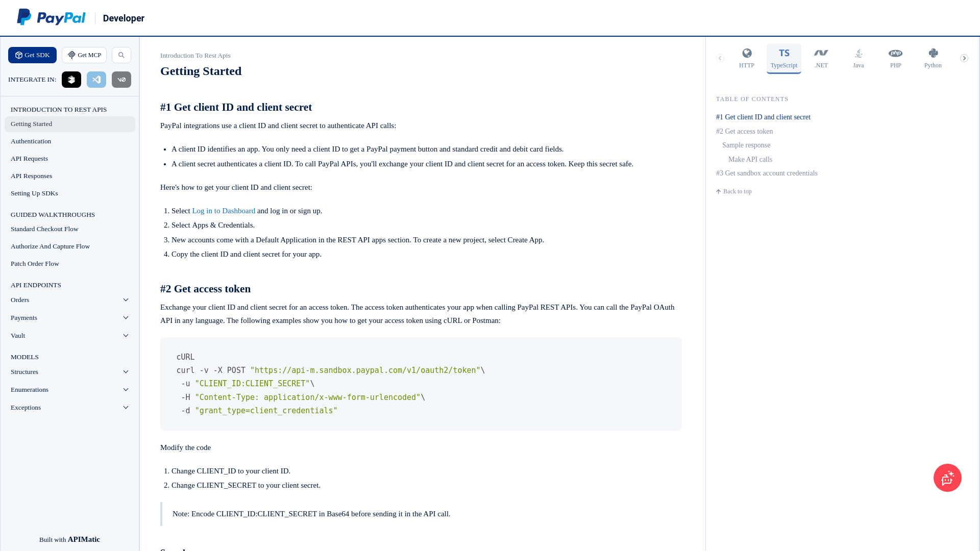This screenshot has height=551, width=980.
Task: Open Authentication sidebar item
Action: pyautogui.click(x=70, y=141)
